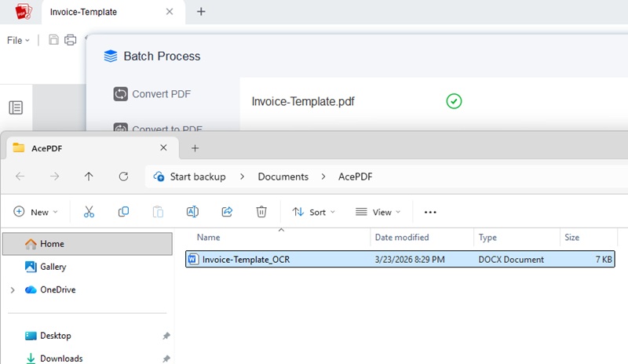Open Gallery in navigation pane
This screenshot has height=364, width=628.
[x=53, y=267]
